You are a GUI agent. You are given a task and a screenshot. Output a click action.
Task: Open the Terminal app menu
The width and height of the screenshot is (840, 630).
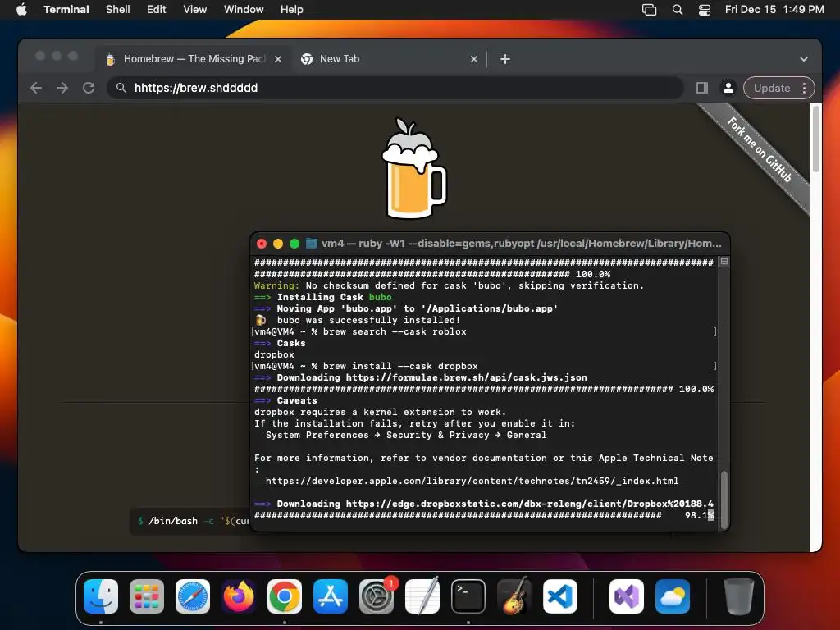coord(66,9)
